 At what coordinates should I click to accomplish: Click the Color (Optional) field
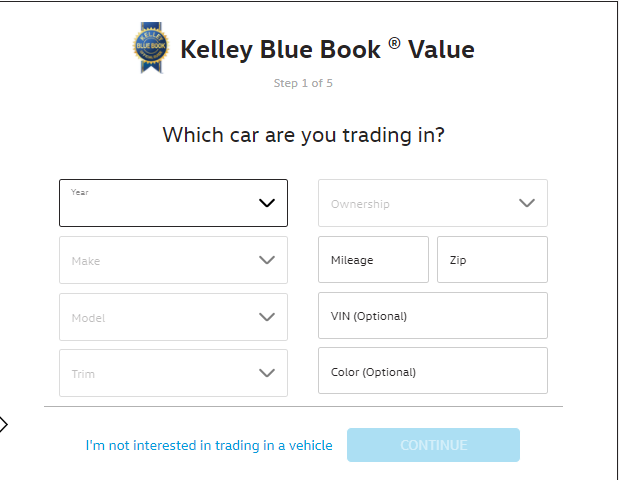pyautogui.click(x=433, y=371)
